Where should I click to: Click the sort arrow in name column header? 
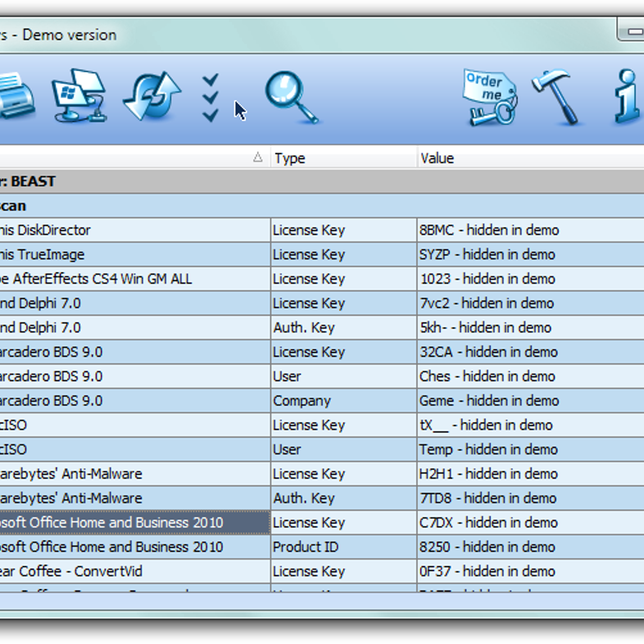(x=258, y=157)
